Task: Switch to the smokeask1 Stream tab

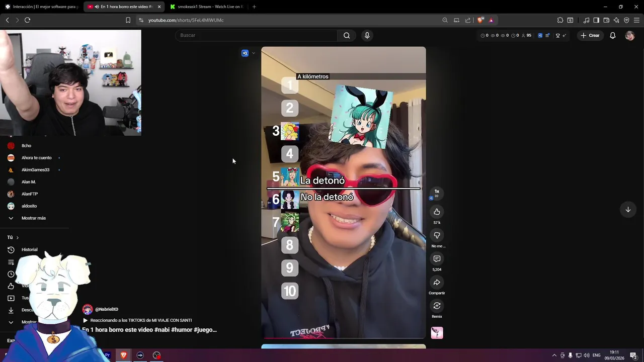Action: (206, 7)
